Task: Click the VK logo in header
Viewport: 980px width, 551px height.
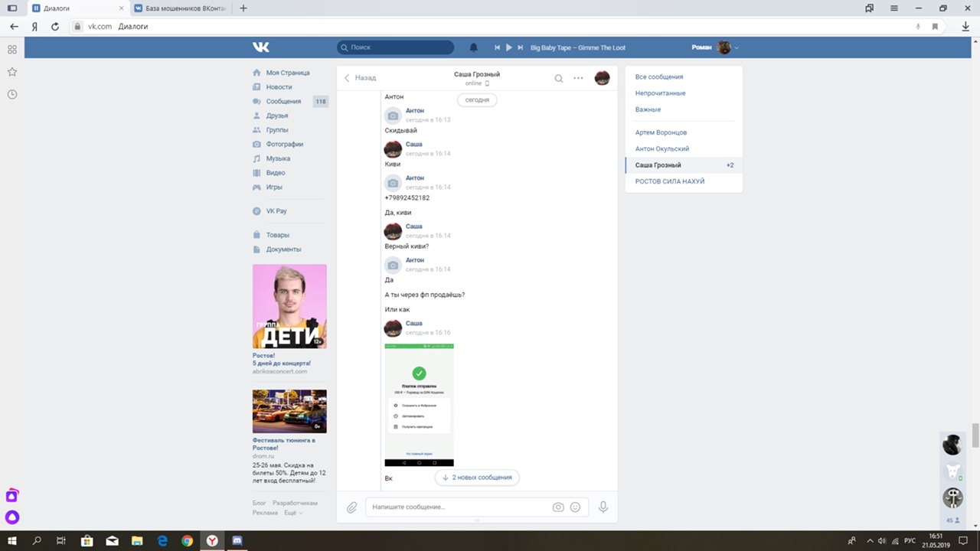Action: pos(261,47)
